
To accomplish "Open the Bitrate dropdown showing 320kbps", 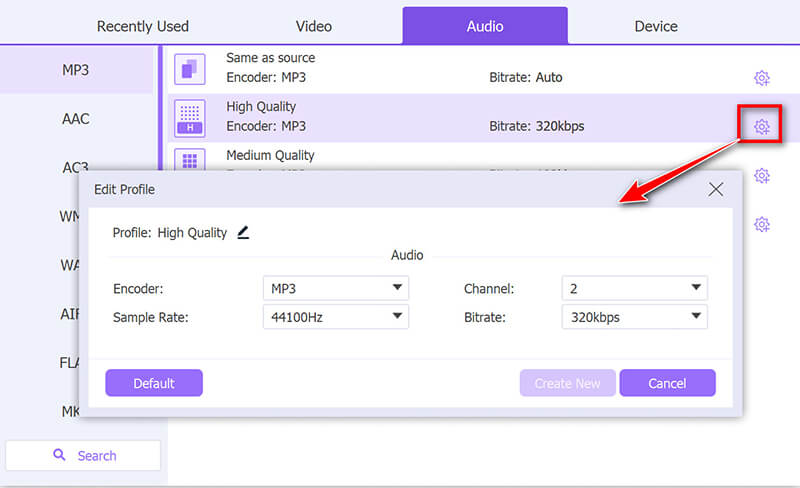I will pyautogui.click(x=635, y=317).
